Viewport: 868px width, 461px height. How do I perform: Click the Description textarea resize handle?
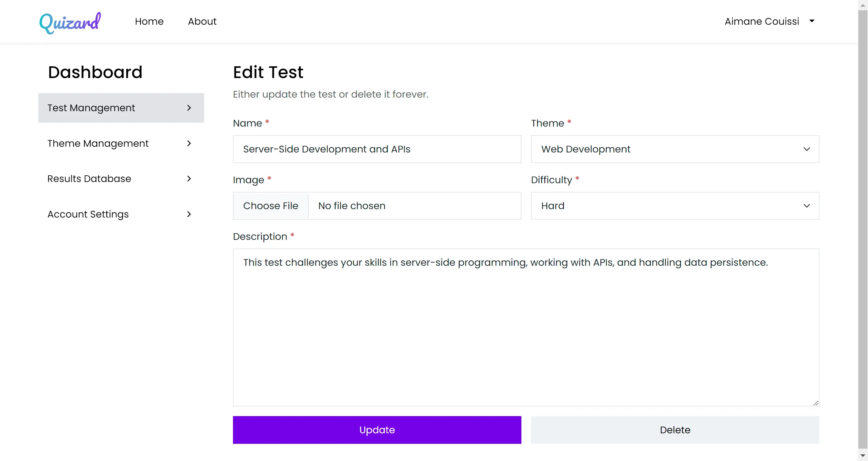tap(816, 403)
